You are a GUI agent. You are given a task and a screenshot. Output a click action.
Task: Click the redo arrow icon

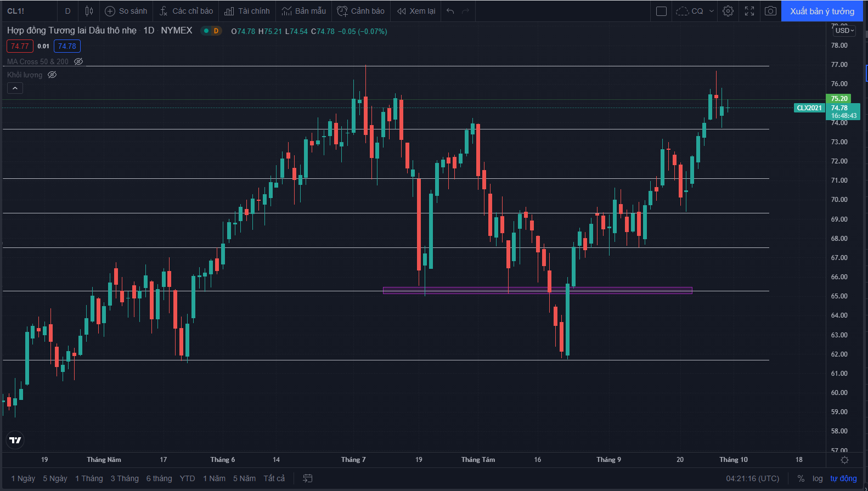pyautogui.click(x=466, y=11)
